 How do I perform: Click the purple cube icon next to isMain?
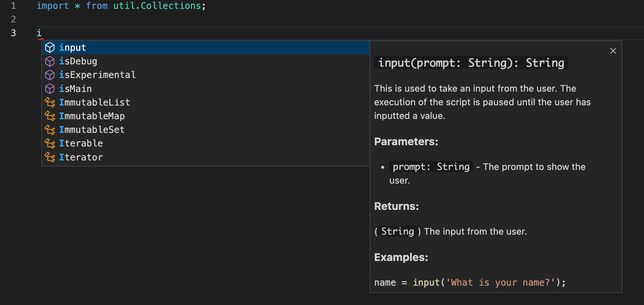tap(50, 89)
